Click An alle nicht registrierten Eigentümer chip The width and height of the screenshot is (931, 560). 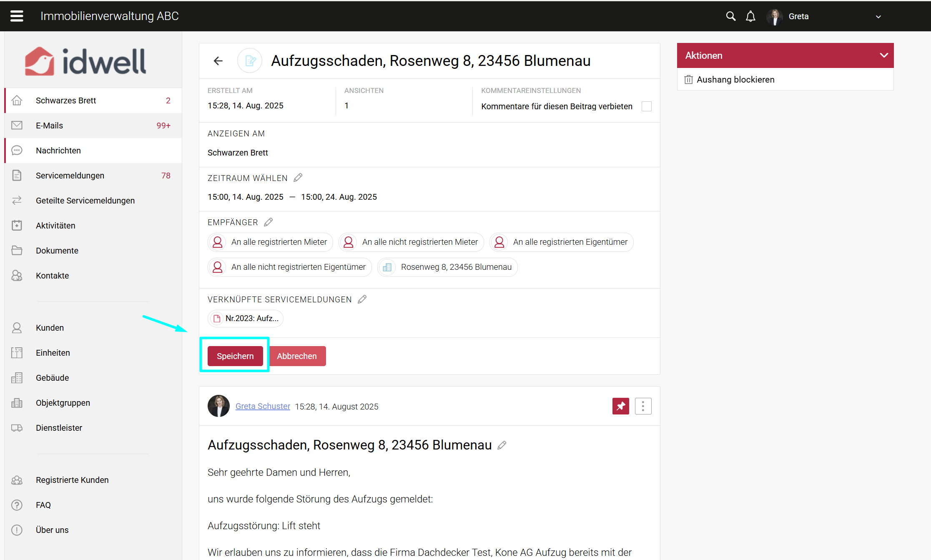(x=289, y=267)
